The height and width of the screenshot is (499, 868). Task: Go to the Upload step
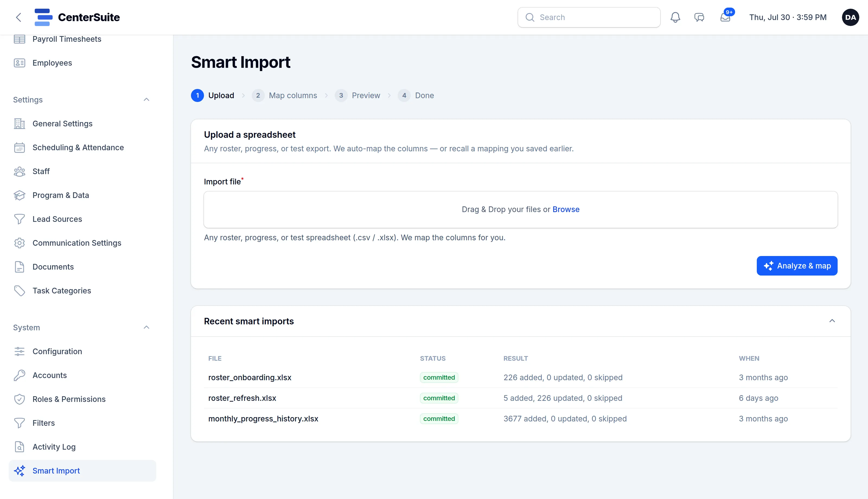pos(212,96)
